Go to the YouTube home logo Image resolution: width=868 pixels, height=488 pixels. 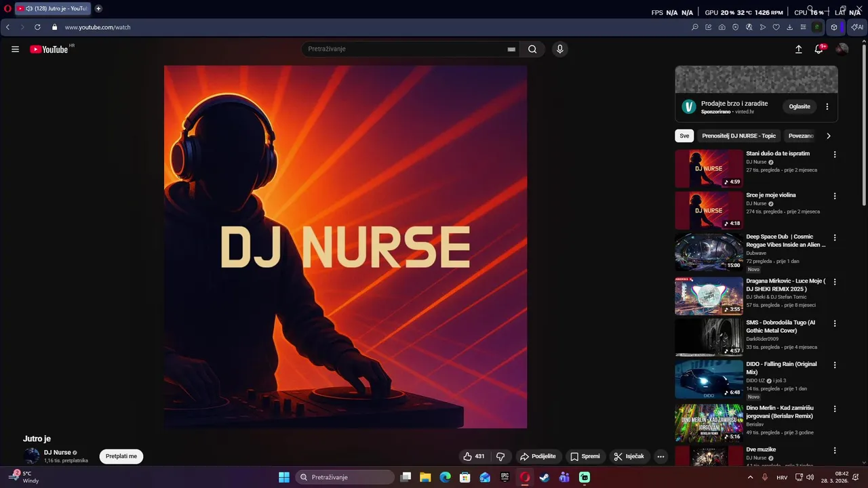pos(49,49)
